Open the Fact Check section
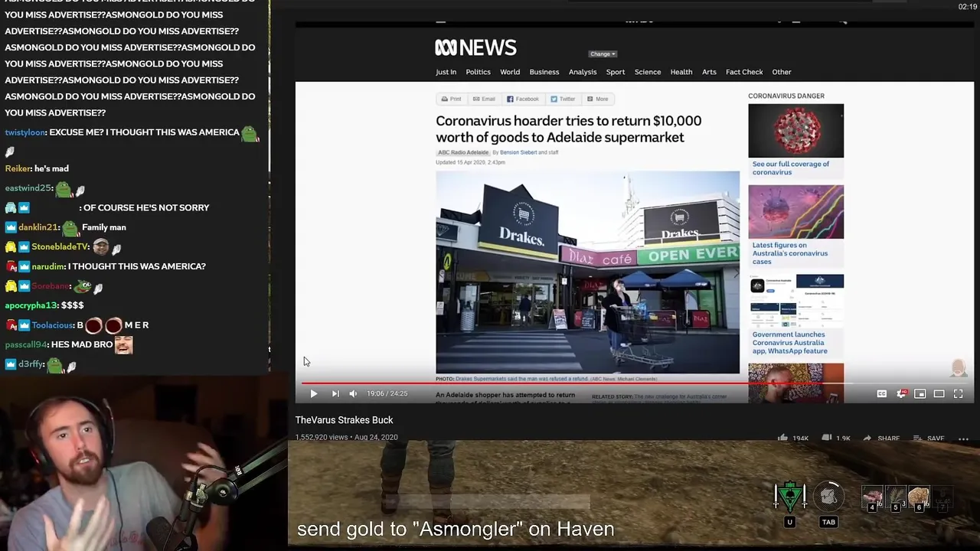The image size is (980, 551). click(744, 72)
